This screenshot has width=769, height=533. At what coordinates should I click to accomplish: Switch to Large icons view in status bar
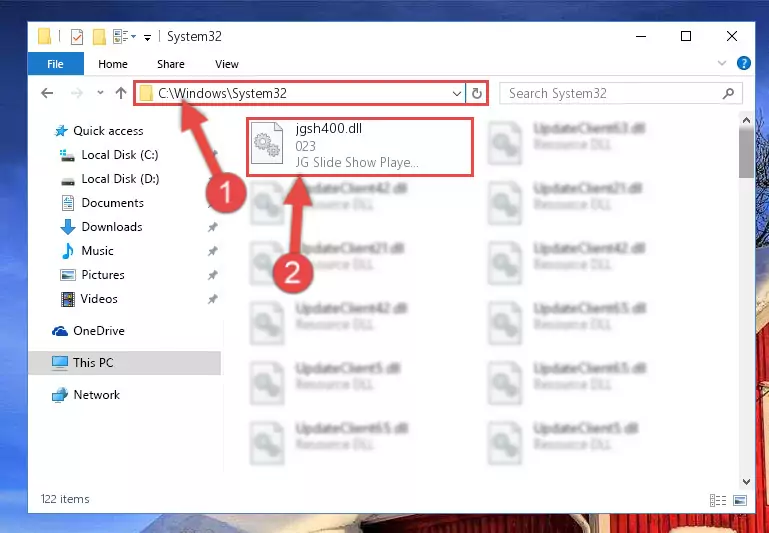[x=740, y=501]
